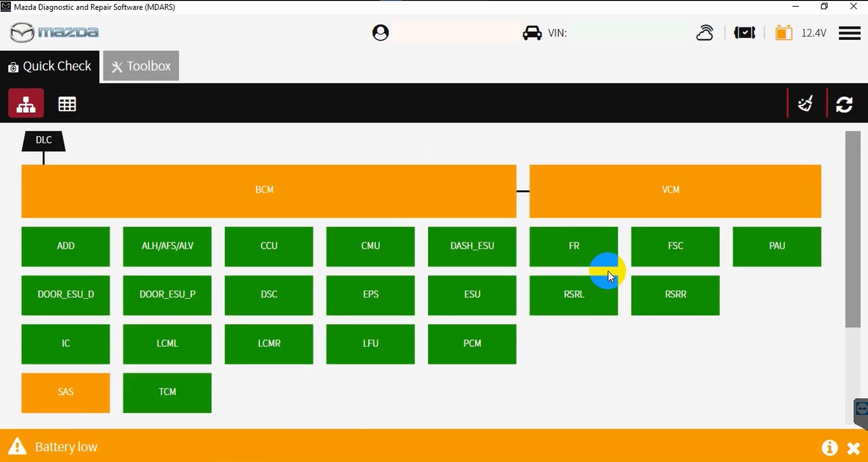Open the CCU module
Viewport: 868px width, 462px height.
coord(269,246)
